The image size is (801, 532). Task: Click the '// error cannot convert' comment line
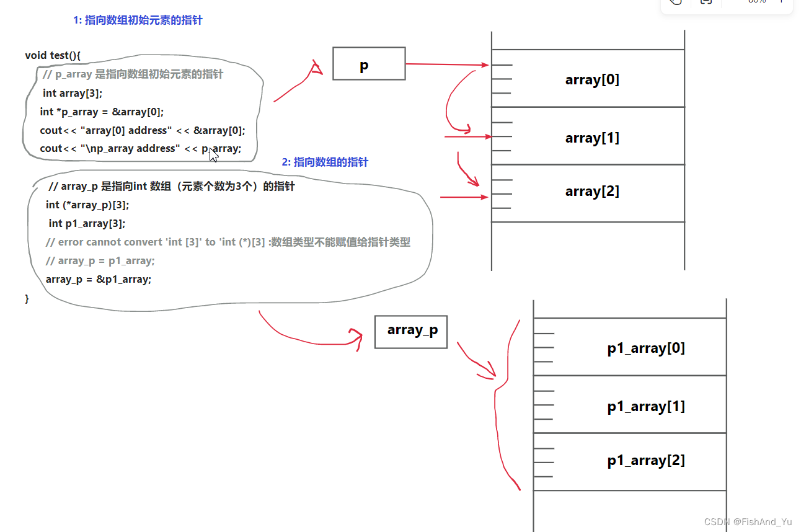click(228, 242)
